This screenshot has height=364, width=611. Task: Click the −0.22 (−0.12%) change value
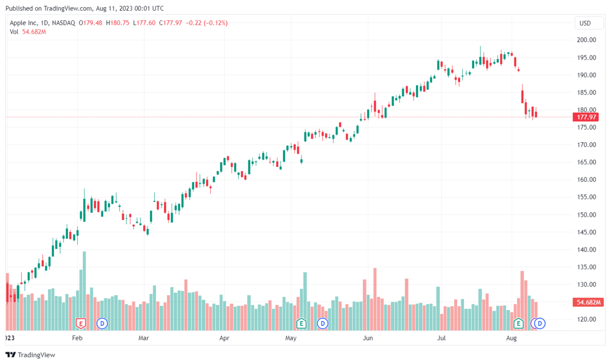[207, 23]
